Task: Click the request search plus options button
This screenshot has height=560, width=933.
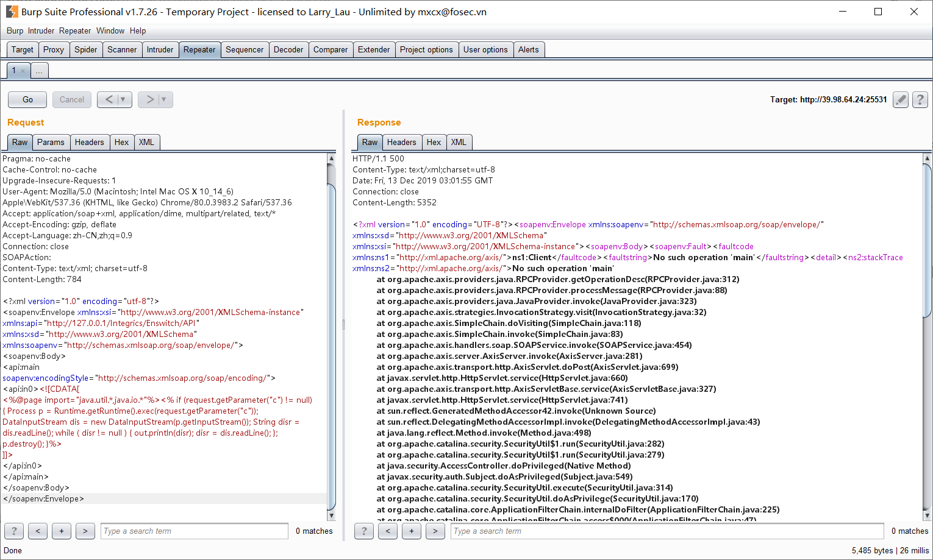Action: pos(62,531)
